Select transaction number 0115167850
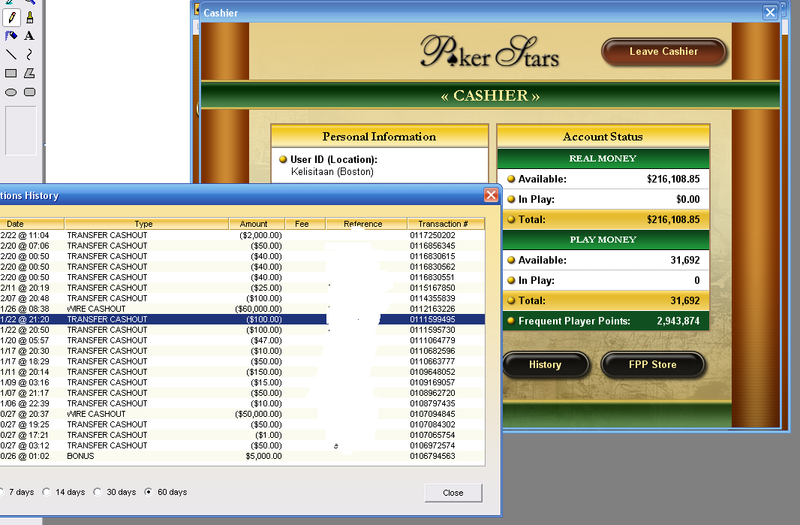 point(433,288)
